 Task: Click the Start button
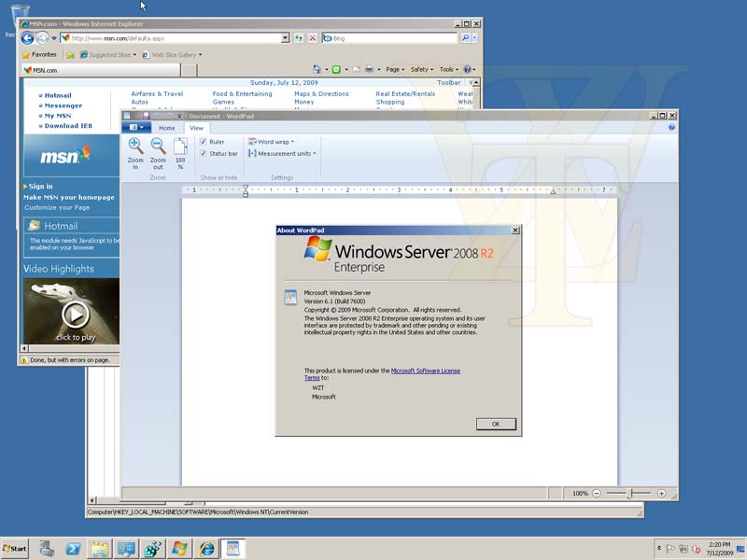tap(15, 549)
